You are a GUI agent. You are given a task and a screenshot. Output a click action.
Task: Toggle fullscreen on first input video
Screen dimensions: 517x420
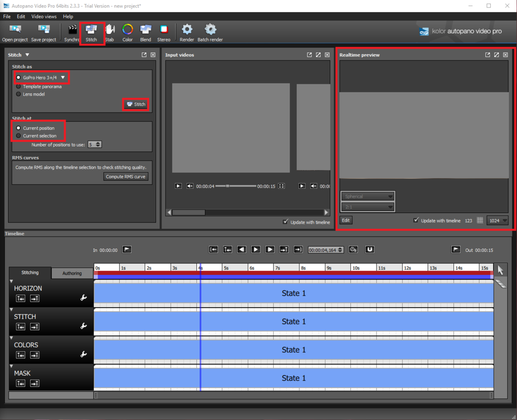[x=281, y=186]
